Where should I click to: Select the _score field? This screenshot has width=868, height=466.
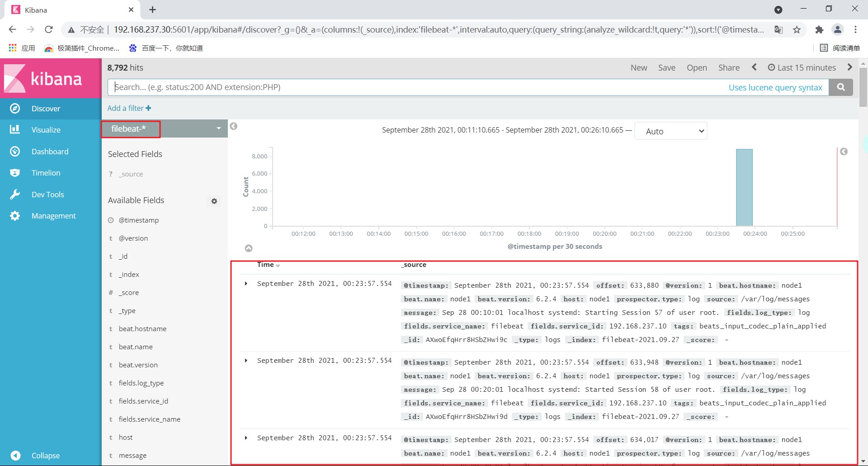(129, 293)
